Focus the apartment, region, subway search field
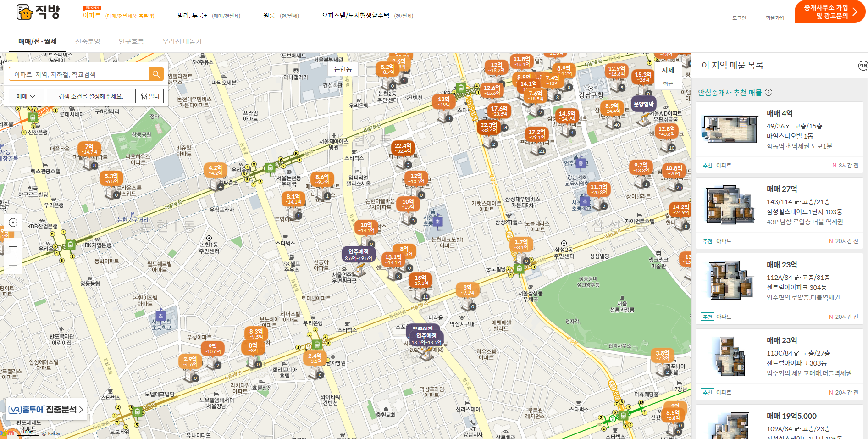This screenshot has width=868, height=439. (x=79, y=74)
